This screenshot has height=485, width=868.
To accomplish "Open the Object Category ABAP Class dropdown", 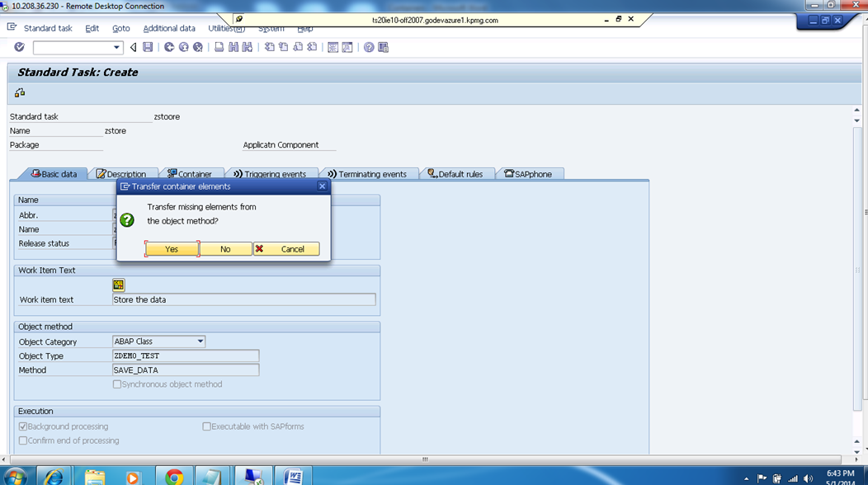I will (199, 341).
